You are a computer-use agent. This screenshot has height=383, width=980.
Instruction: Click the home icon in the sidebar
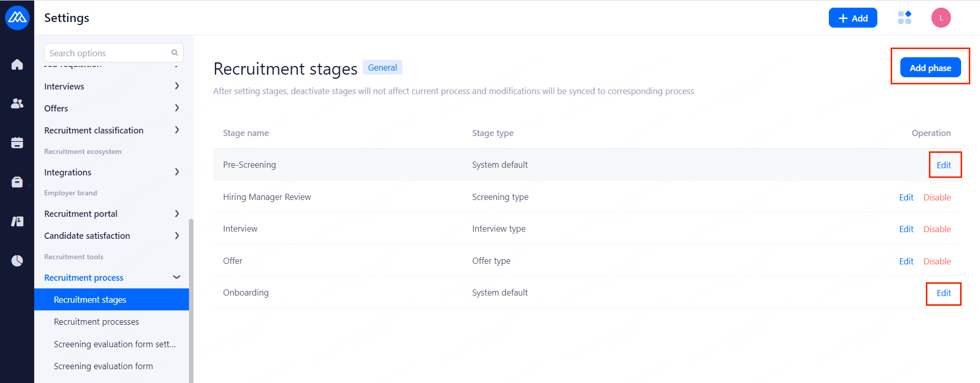tap(17, 64)
